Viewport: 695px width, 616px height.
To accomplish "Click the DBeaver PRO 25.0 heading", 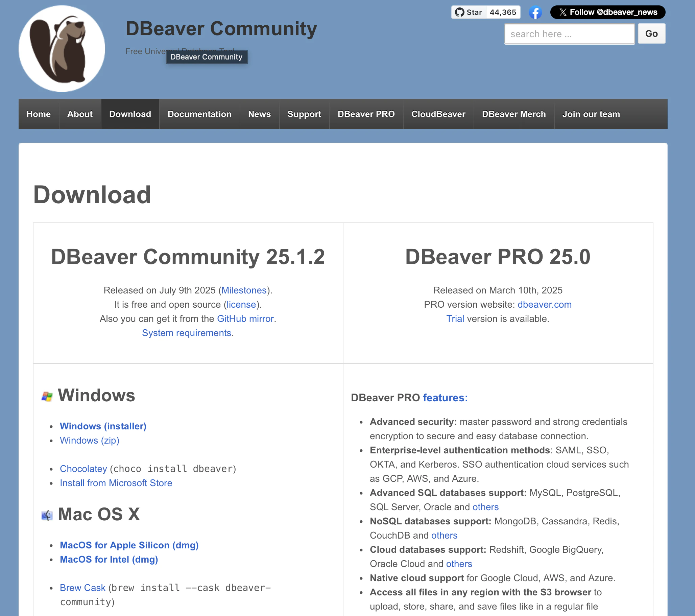I will click(498, 257).
